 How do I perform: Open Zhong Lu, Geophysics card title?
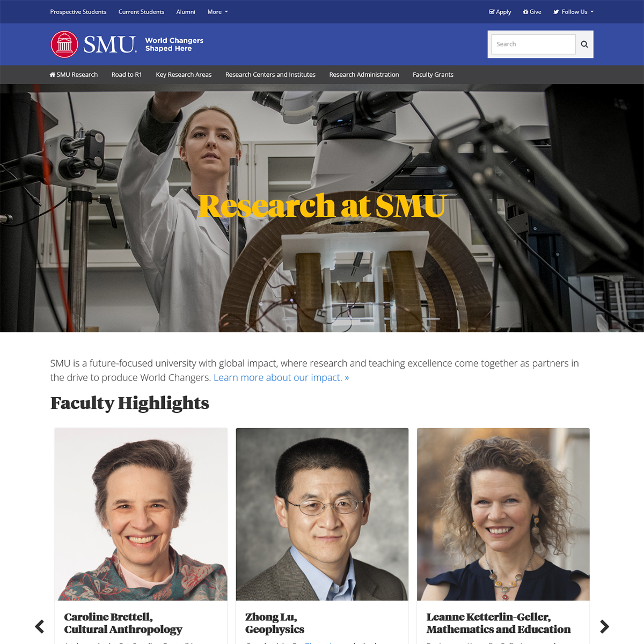(275, 623)
